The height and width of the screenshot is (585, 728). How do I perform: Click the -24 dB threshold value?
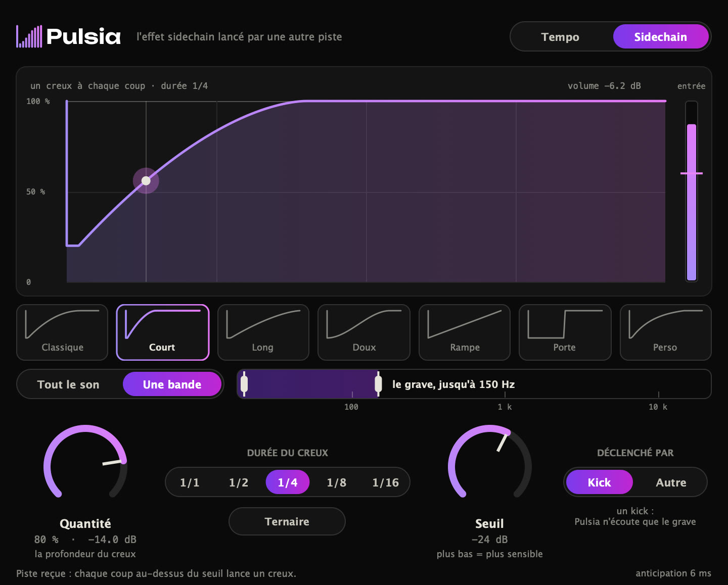tap(489, 540)
